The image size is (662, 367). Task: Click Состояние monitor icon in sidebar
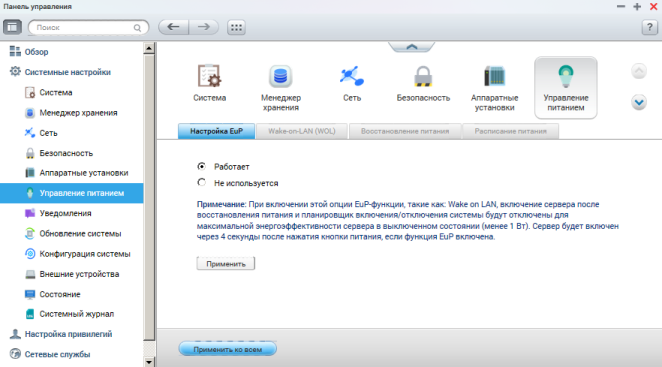pyautogui.click(x=30, y=294)
